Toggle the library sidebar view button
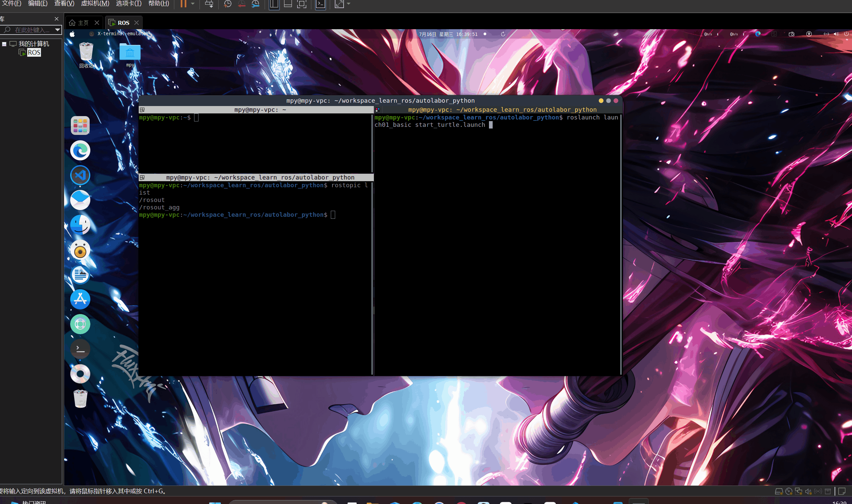Screen dimensions: 852x504 (x=274, y=4)
